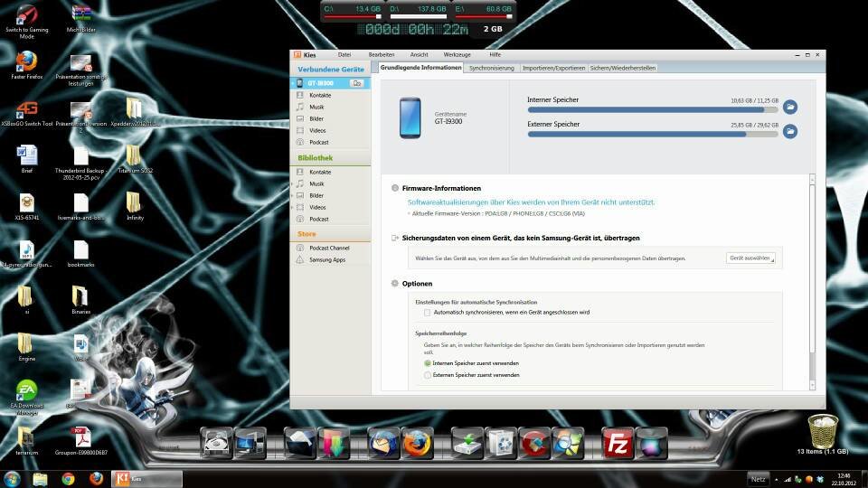This screenshot has width=868, height=488.
Task: Click scrollbar down arrow in Kies panel
Action: (812, 385)
